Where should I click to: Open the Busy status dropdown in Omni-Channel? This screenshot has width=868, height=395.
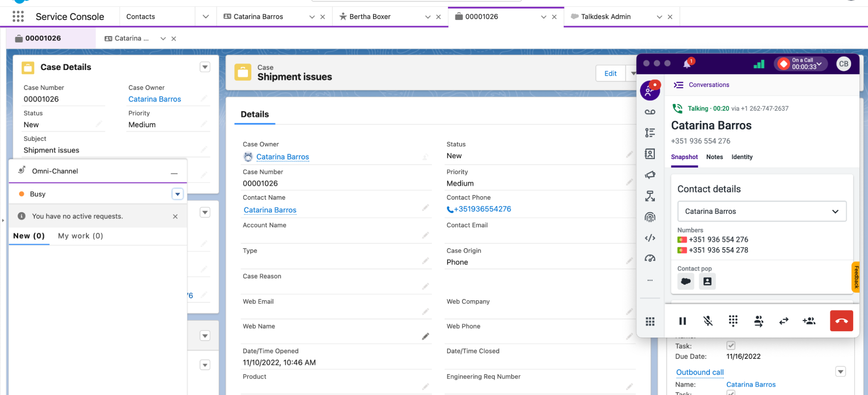click(x=178, y=194)
